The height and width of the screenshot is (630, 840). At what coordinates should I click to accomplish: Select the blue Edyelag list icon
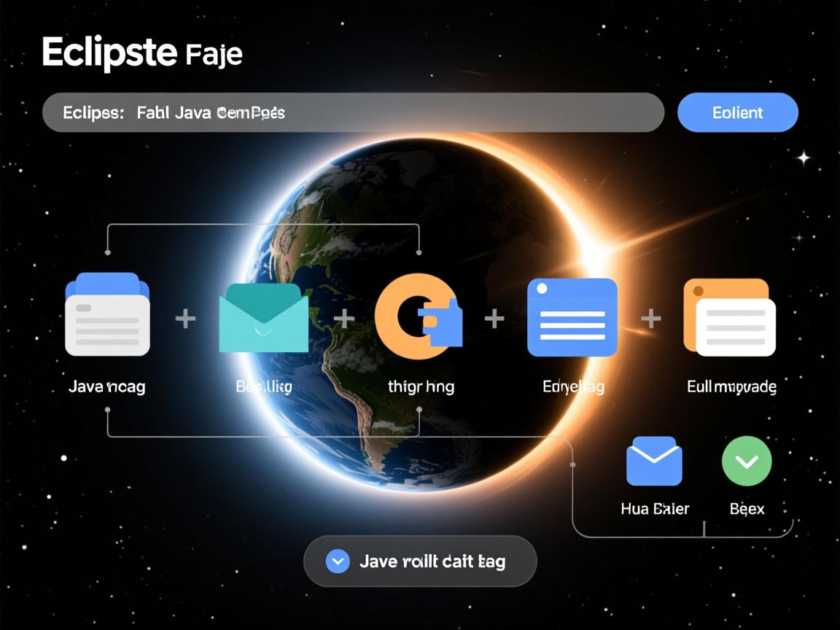(572, 318)
